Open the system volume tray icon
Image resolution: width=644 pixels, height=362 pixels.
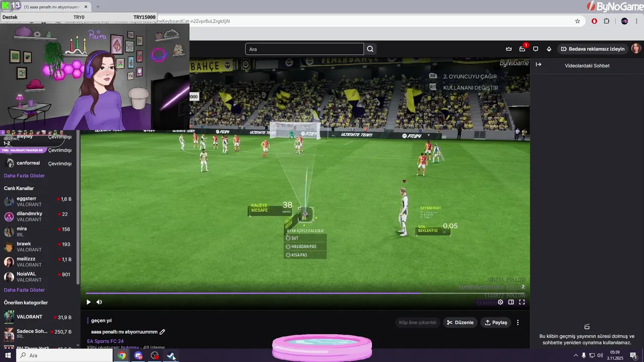(x=600, y=355)
